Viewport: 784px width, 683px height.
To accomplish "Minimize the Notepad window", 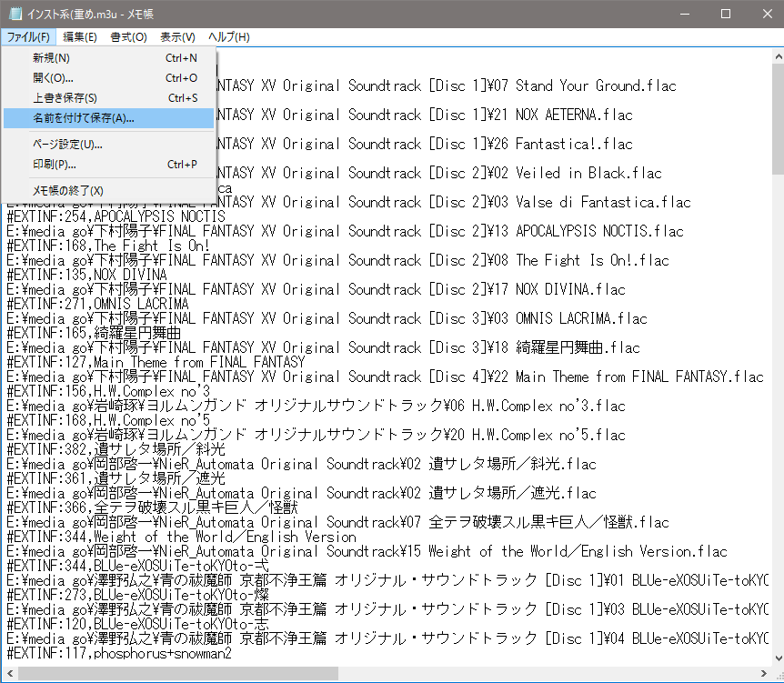I will coord(685,14).
